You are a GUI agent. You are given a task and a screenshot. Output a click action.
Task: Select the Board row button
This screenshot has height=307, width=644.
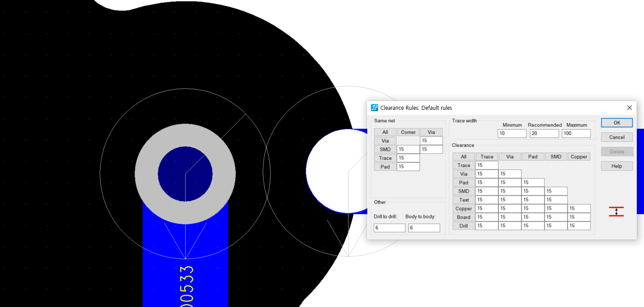pyautogui.click(x=464, y=217)
